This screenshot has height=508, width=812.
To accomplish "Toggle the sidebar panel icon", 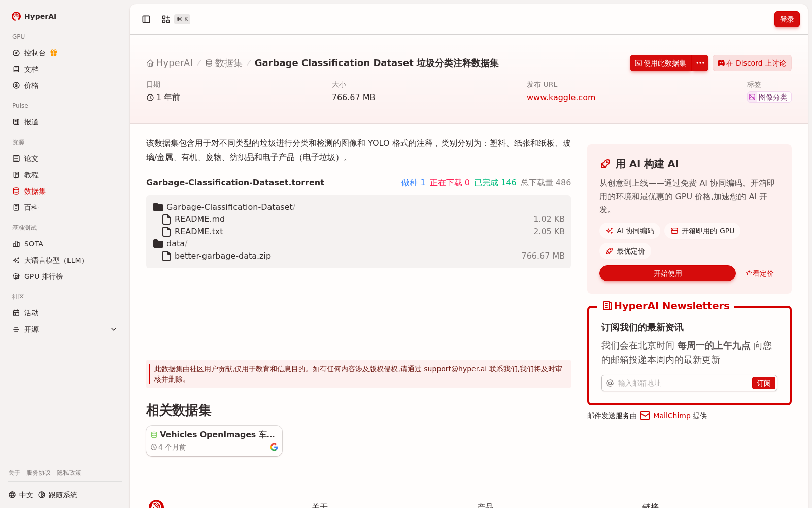I will click(x=146, y=19).
